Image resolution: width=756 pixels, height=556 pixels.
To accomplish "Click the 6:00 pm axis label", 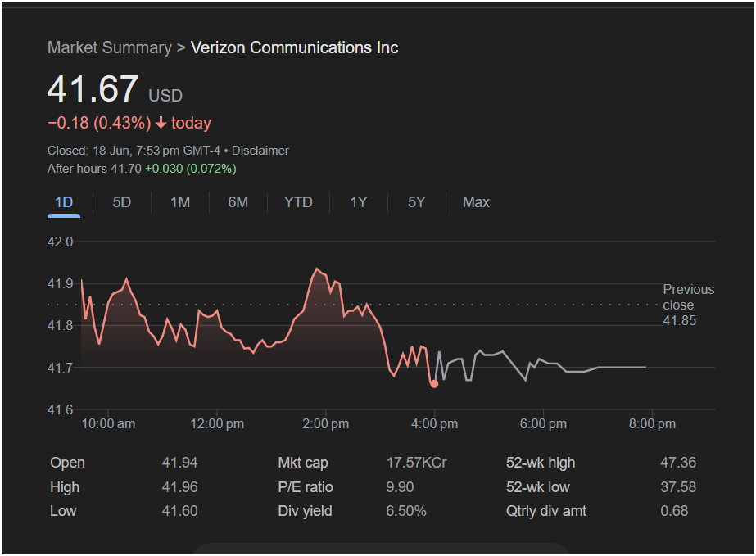I will (x=543, y=424).
